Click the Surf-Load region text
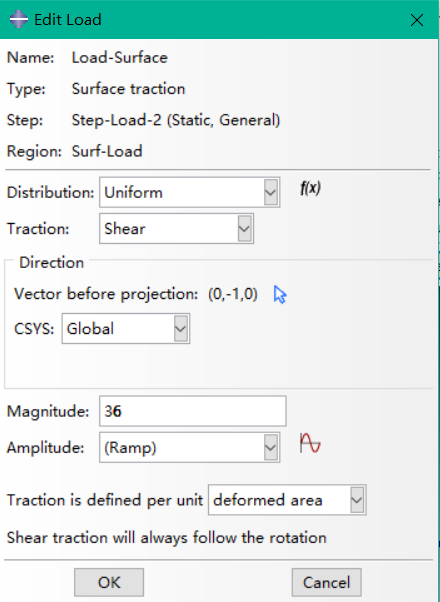This screenshot has width=440, height=602. (107, 151)
